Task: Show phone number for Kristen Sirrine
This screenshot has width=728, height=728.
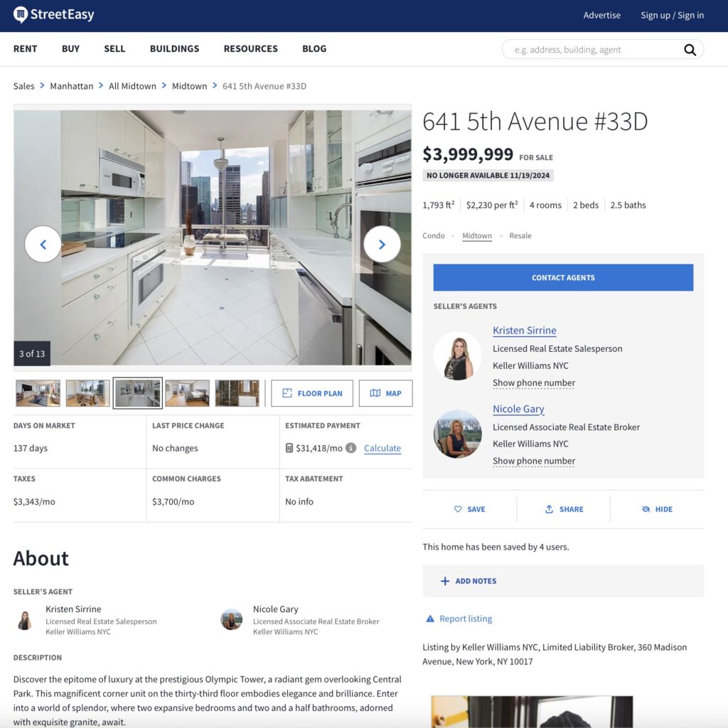Action: [x=534, y=383]
